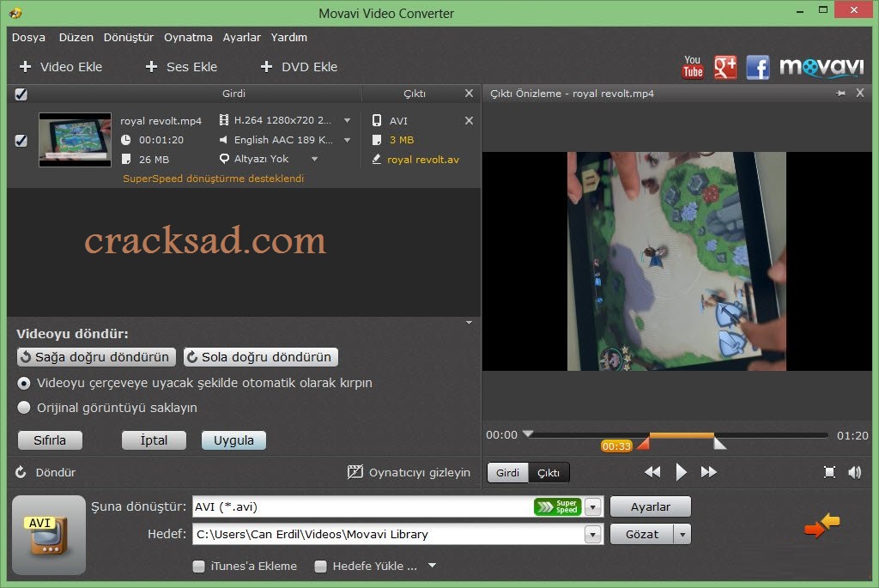Click the pencil icon to rename output

coord(377,159)
